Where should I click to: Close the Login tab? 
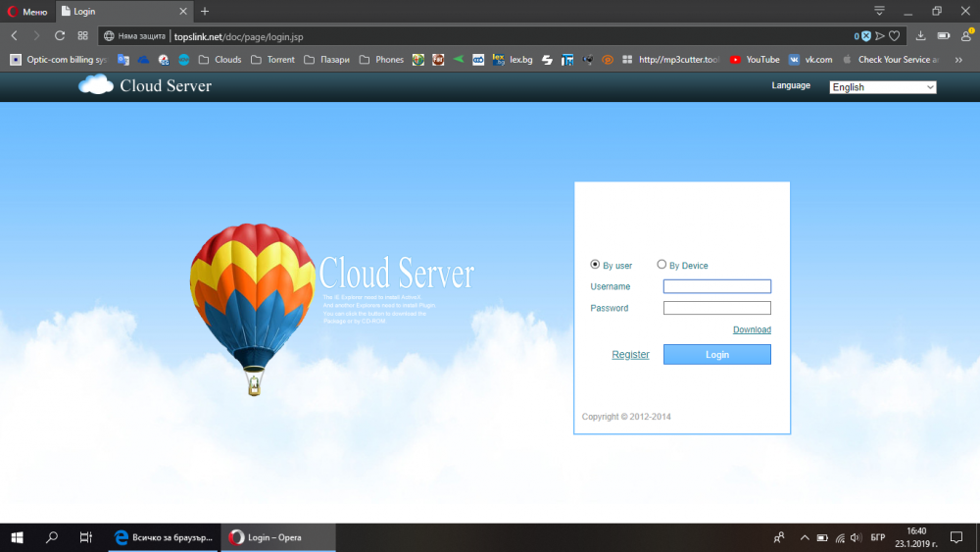click(x=182, y=11)
